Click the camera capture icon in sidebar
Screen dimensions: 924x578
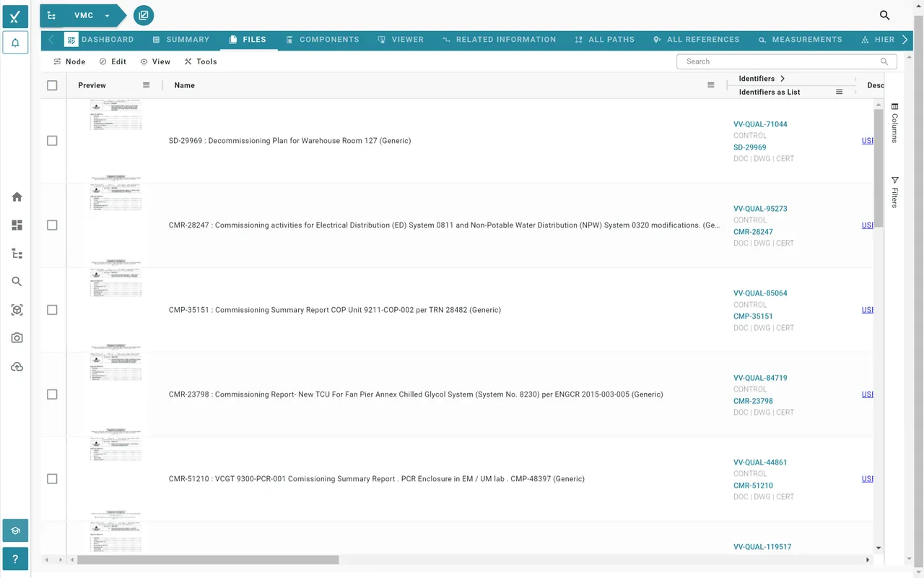[x=17, y=337]
